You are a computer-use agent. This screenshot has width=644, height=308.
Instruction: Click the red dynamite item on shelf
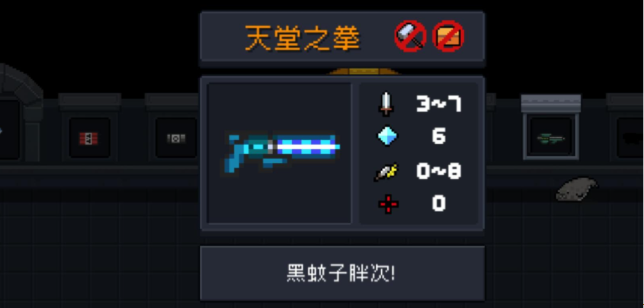coord(88,139)
